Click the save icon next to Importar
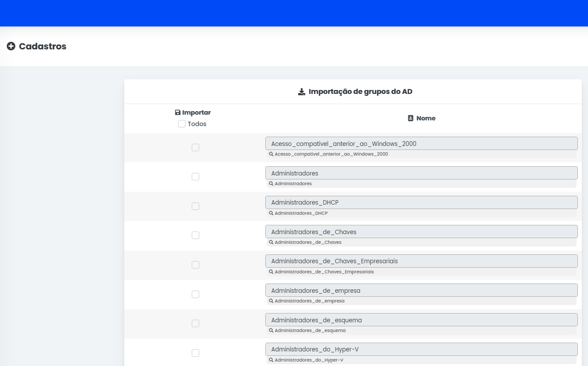 [x=178, y=112]
